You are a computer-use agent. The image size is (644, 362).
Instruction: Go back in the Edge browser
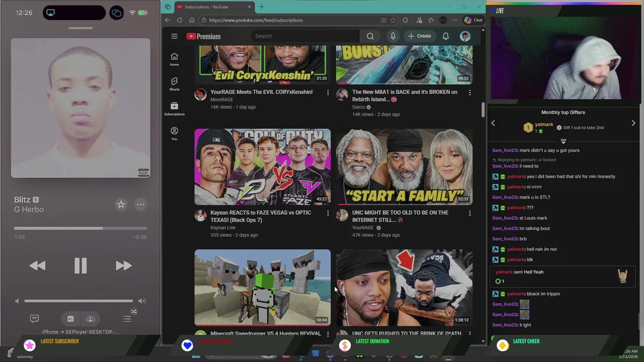click(x=168, y=20)
